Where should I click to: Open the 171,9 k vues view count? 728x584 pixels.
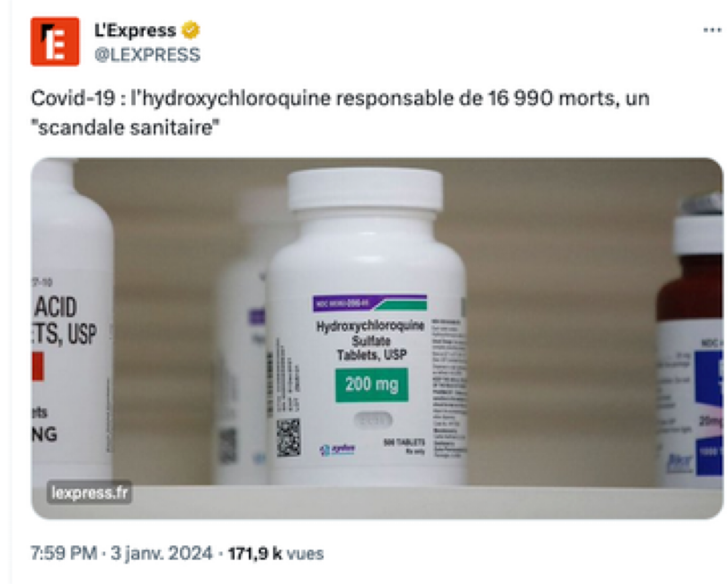tap(276, 554)
